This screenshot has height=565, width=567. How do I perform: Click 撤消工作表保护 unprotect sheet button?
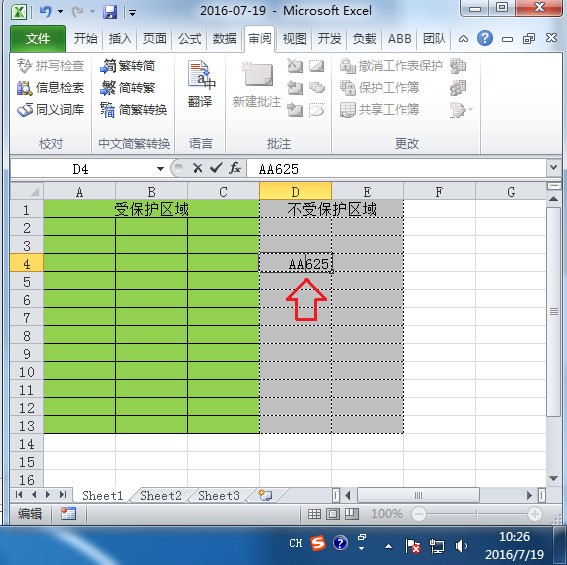[x=391, y=66]
